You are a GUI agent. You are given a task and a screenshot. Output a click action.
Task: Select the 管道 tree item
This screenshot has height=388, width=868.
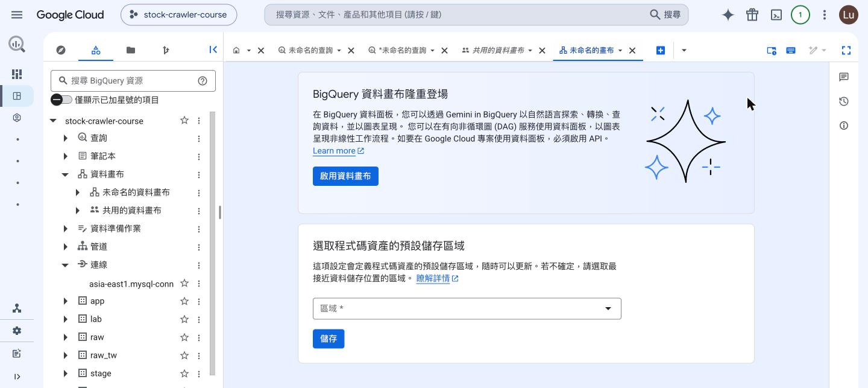(x=99, y=247)
